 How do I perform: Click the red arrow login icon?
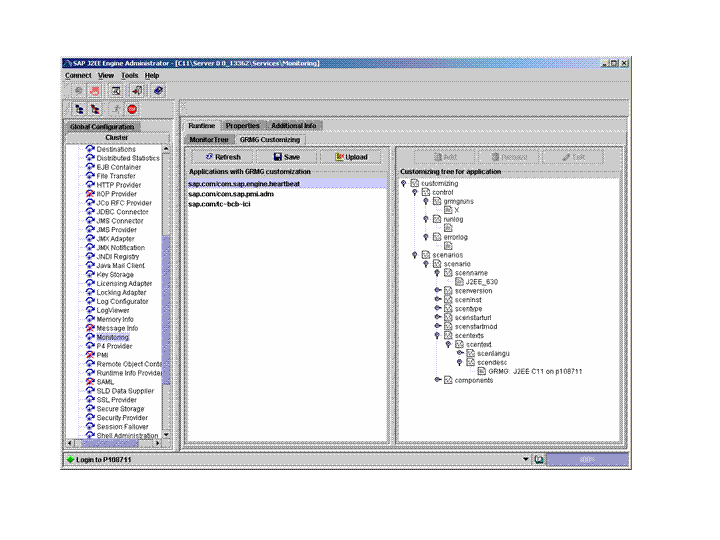coord(137,91)
